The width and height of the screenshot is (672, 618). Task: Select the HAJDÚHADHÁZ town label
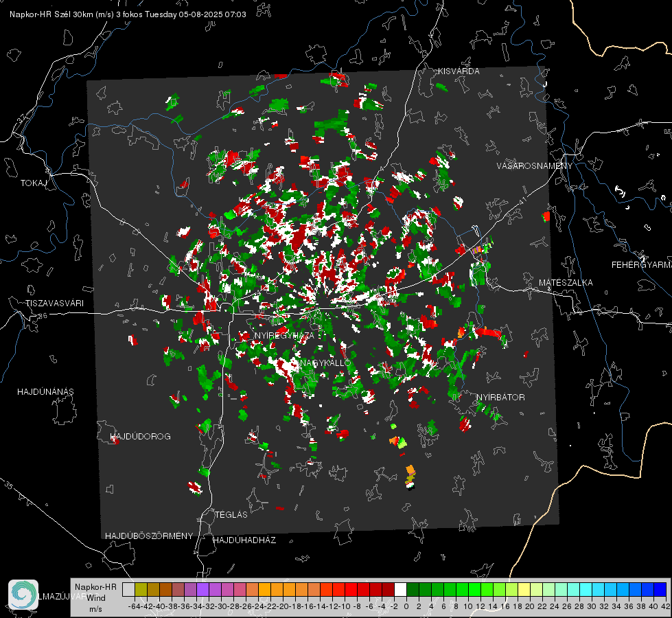point(244,540)
